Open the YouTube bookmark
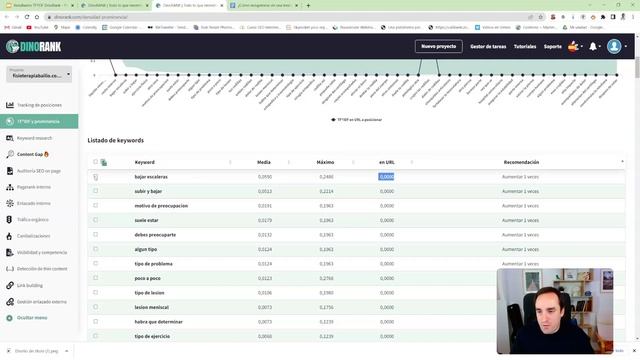The image size is (640, 360). tap(37, 27)
